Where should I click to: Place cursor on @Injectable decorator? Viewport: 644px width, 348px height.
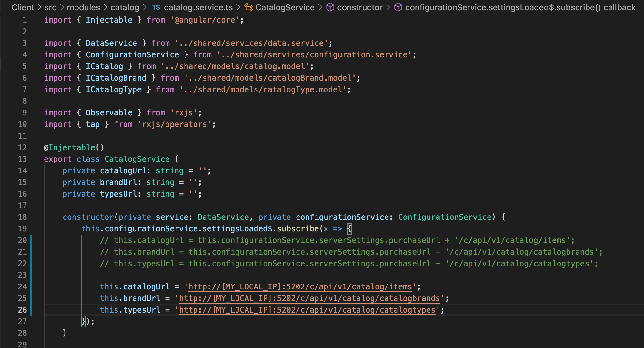coord(72,148)
